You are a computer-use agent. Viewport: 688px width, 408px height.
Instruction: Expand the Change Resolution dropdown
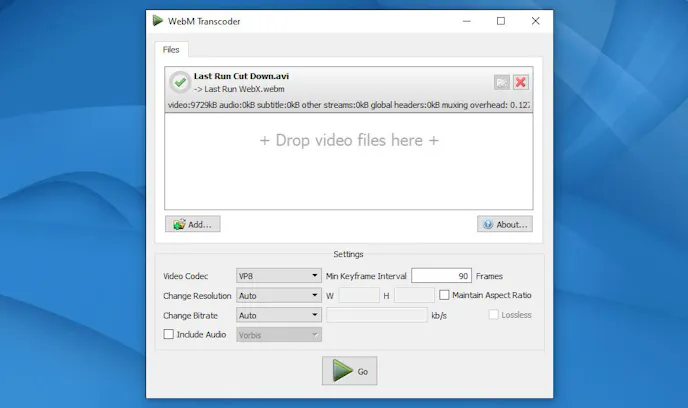point(278,295)
